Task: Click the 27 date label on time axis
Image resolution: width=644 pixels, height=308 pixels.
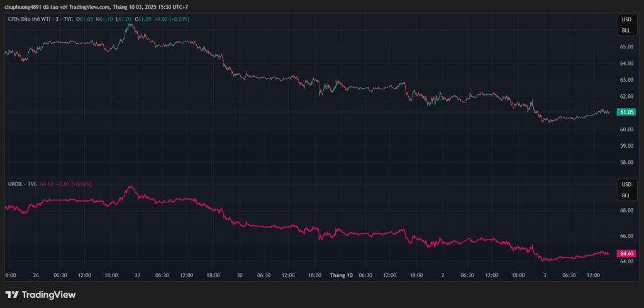Action: pos(137,275)
